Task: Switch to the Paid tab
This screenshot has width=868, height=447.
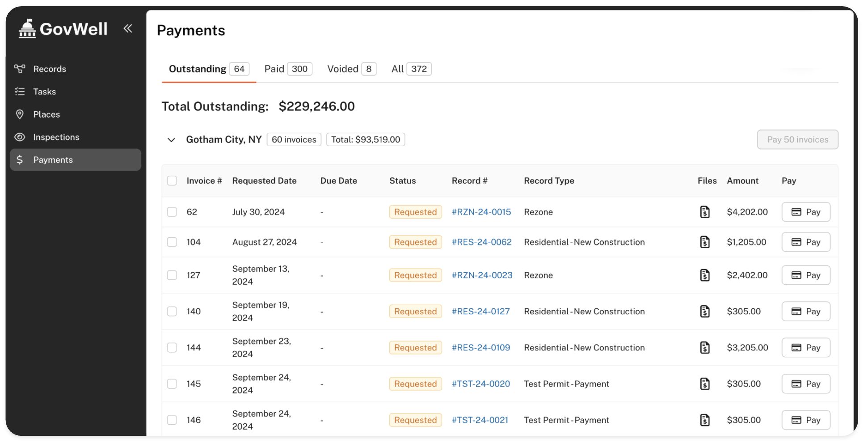Action: 287,69
